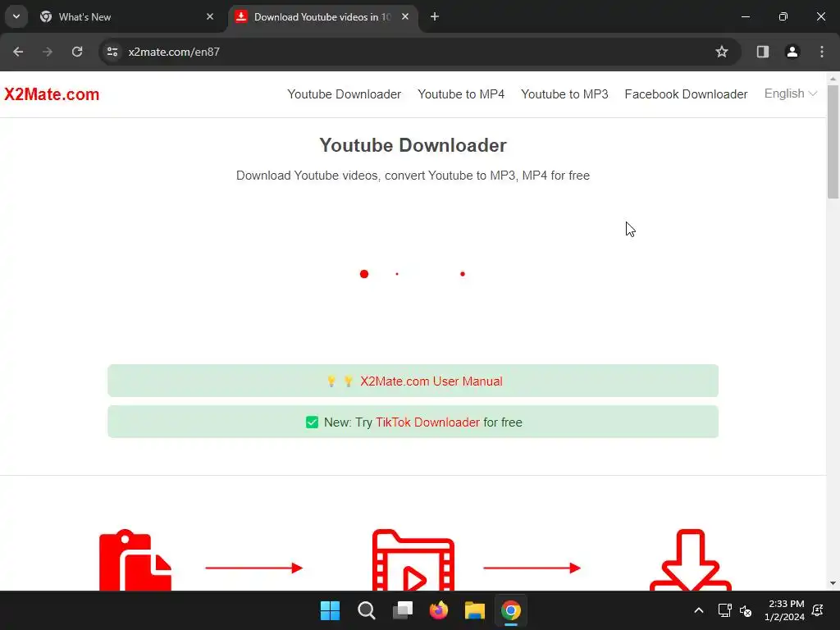
Task: Close the Download Youtube videos tab
Action: [x=405, y=16]
